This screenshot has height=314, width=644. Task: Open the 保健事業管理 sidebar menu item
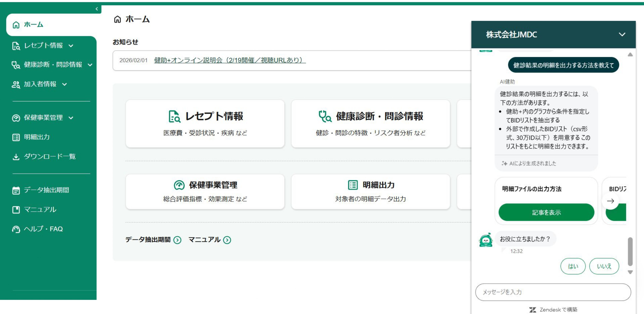[x=43, y=118]
